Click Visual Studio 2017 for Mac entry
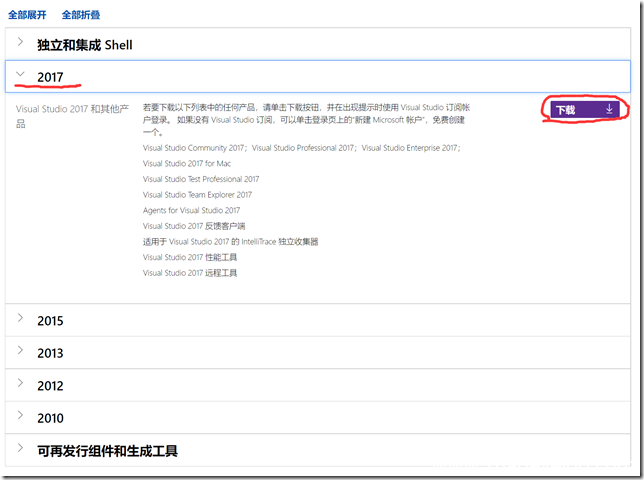 [x=186, y=163]
